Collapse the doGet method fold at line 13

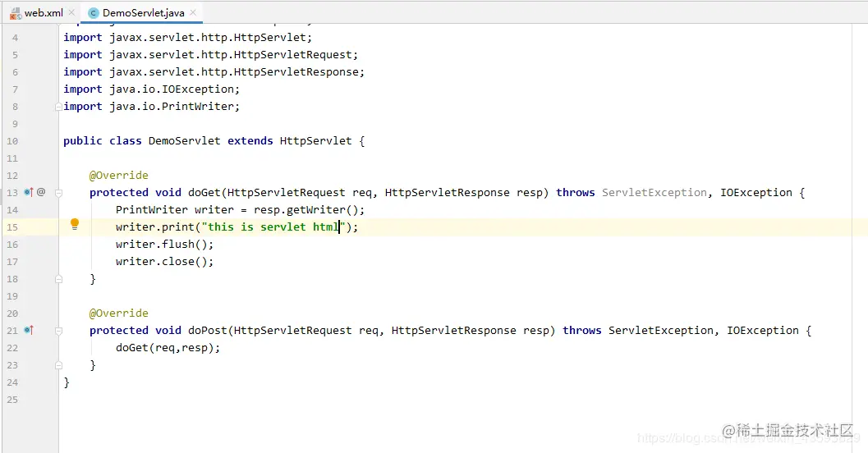tap(58, 193)
